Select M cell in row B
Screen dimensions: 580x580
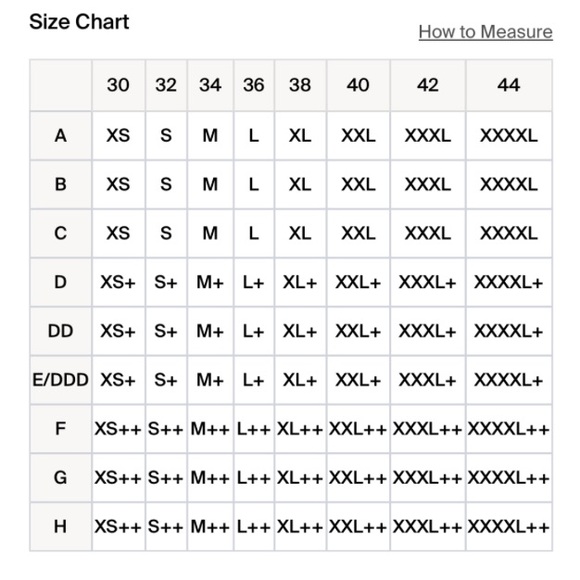click(x=210, y=184)
